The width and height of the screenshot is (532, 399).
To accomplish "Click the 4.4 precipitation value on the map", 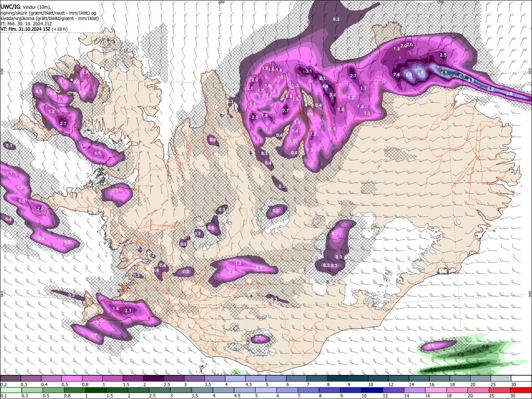I will 326,86.
